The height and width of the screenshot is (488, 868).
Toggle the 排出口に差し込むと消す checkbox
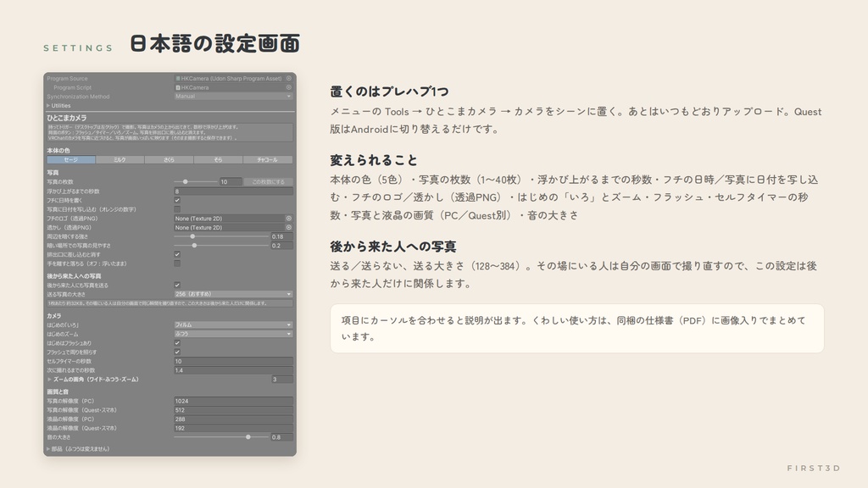click(x=177, y=254)
